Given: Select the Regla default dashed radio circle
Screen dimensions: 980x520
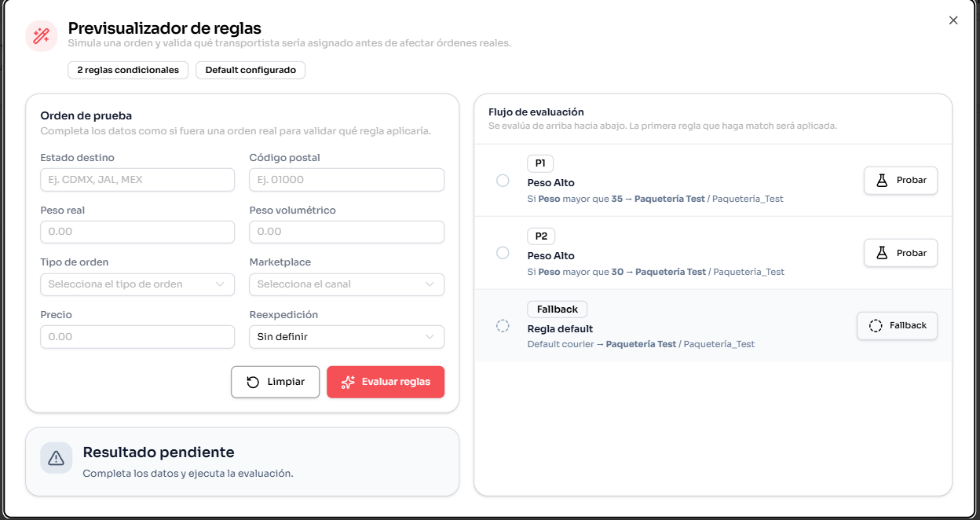Looking at the screenshot, I should [503, 325].
